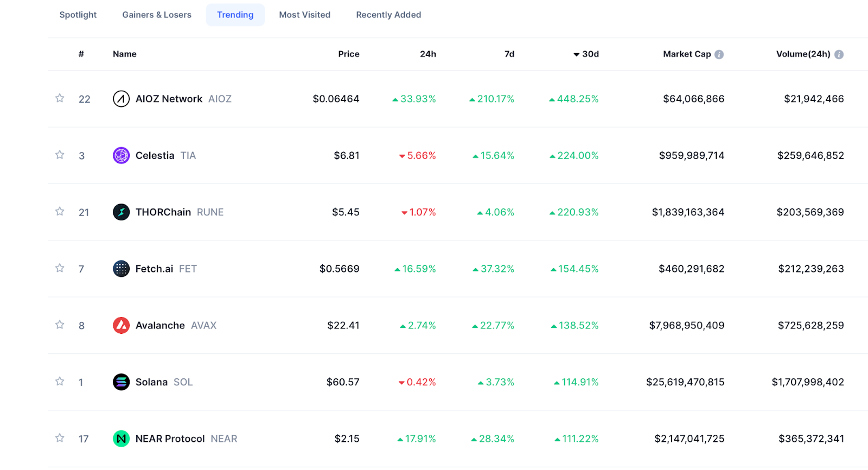Click the Celestia purple logo

coord(121,155)
